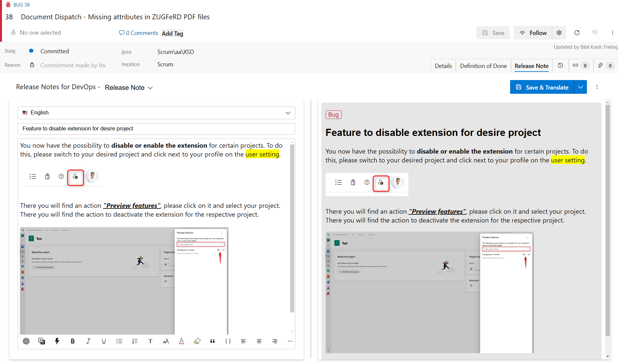Open the Save & Translate dropdown arrow
This screenshot has width=618, height=364.
pos(580,87)
